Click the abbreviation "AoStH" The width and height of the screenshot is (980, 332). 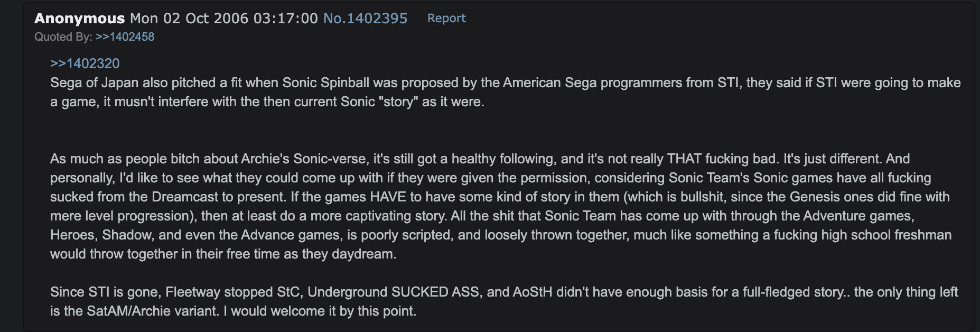(533, 292)
